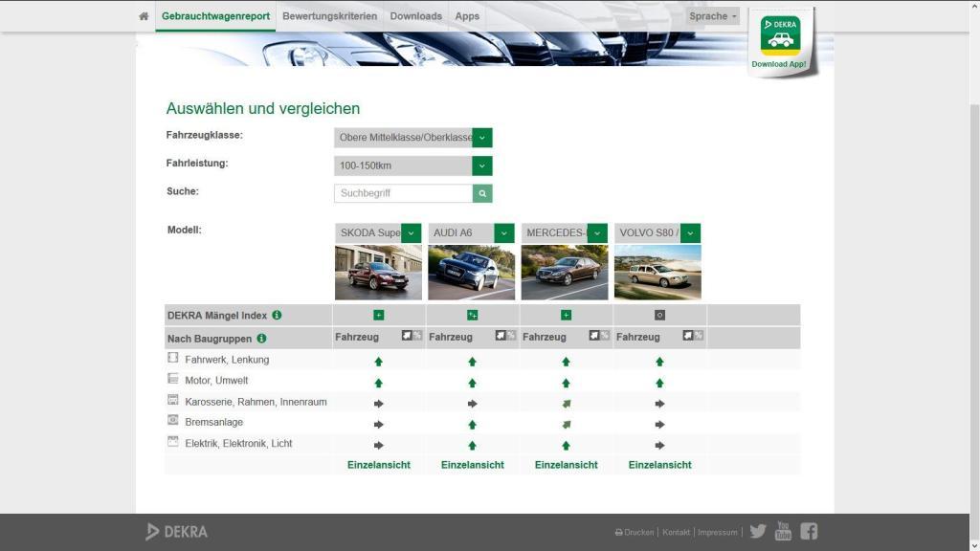Click the Audi A6 car thumbnail
The height and width of the screenshot is (551, 980).
click(471, 273)
